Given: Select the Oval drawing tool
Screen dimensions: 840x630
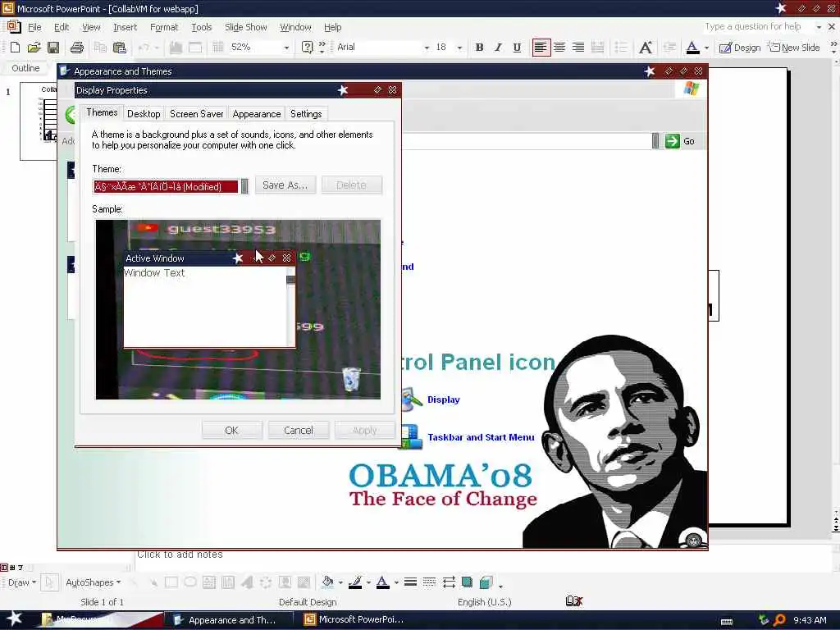Looking at the screenshot, I should [x=190, y=582].
